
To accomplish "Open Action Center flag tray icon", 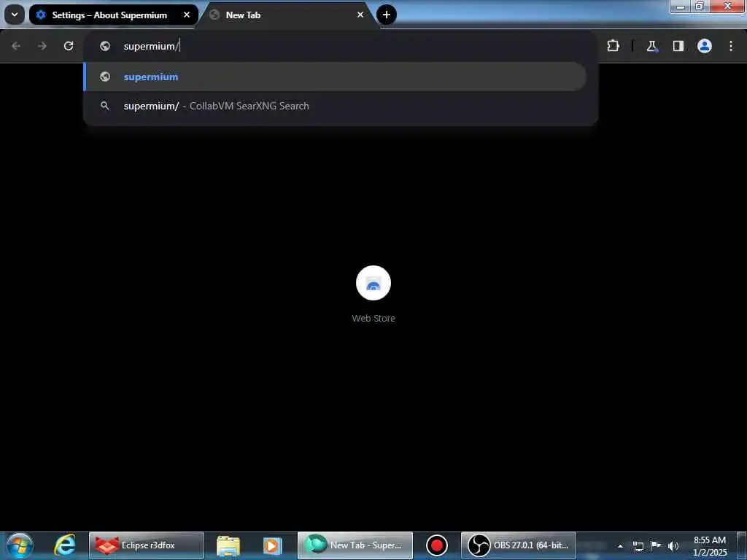I will point(656,545).
